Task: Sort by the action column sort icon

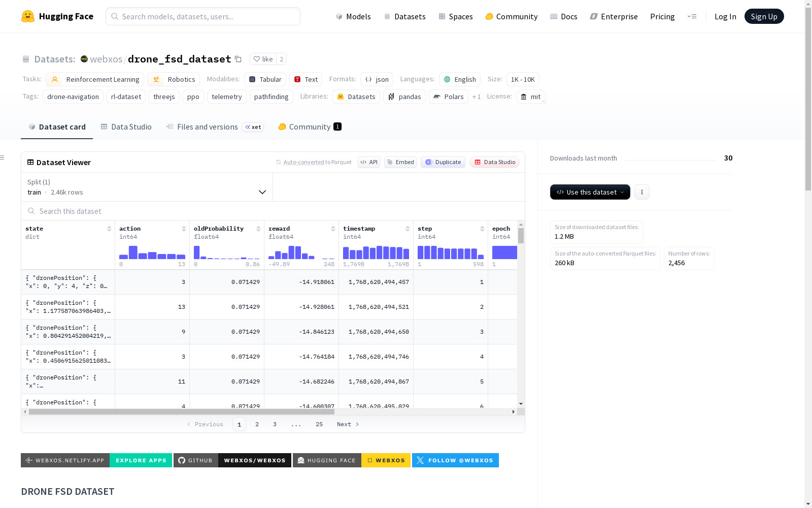Action: point(184,229)
